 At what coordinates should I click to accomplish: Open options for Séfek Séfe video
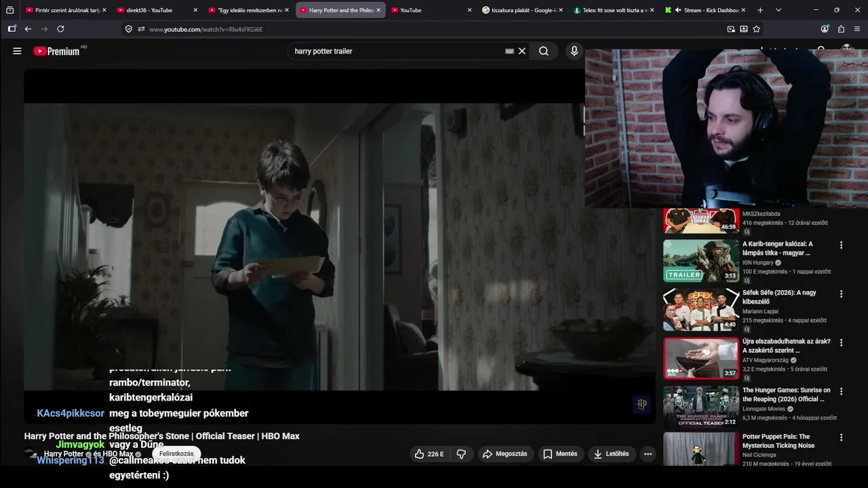841,294
